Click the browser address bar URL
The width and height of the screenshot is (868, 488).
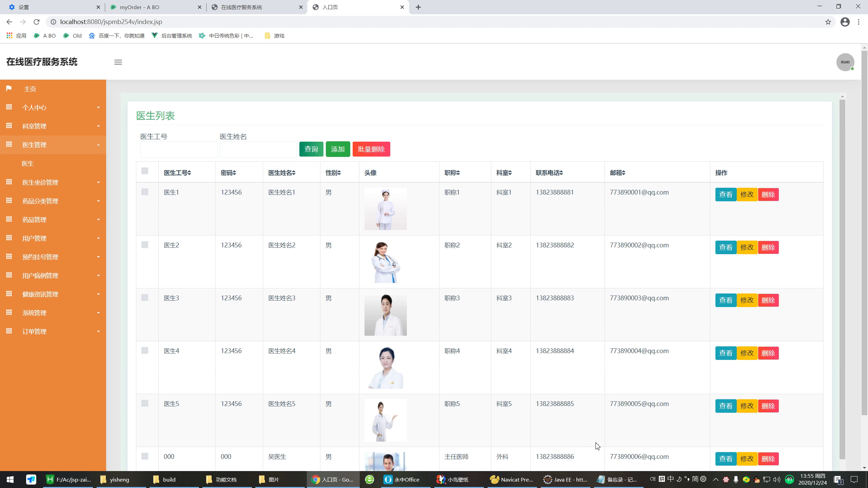(111, 22)
